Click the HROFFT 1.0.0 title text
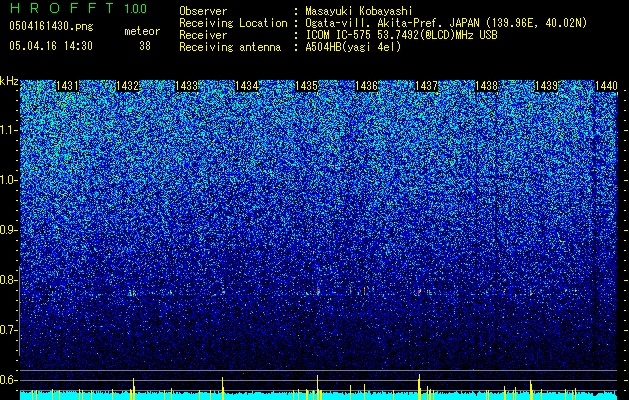This screenshot has width=629, height=400. [x=79, y=8]
